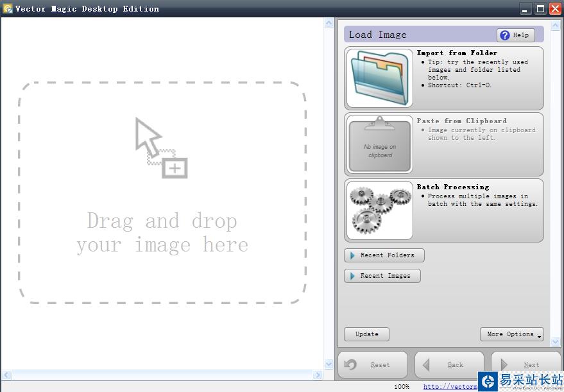Click the "Shortcut: Ctrl-O" tip text

coord(459,85)
